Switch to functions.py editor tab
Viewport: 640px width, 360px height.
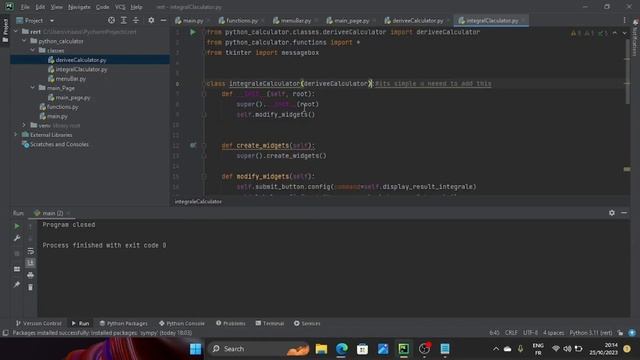pos(241,20)
